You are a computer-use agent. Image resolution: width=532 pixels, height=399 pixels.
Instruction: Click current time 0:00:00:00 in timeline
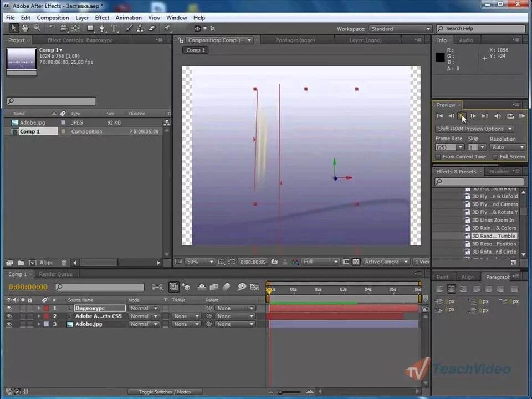pos(28,287)
